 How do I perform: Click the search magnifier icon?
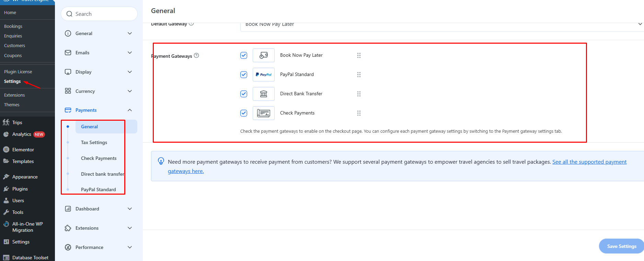tap(69, 14)
